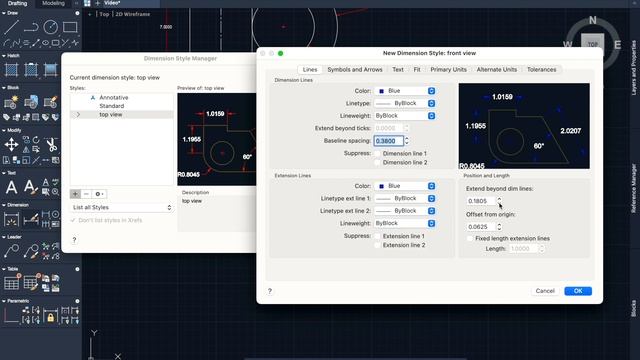Toggle Suppress Extension line 1

[x=377, y=236]
